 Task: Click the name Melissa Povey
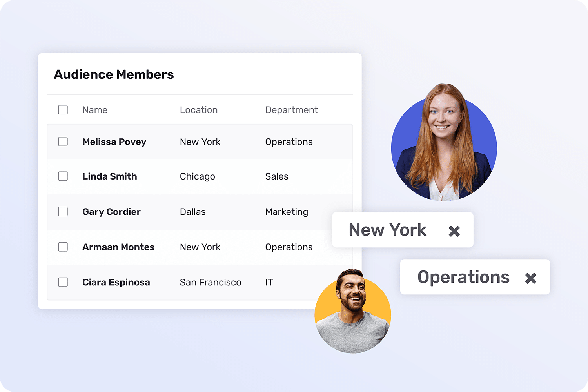tap(114, 142)
